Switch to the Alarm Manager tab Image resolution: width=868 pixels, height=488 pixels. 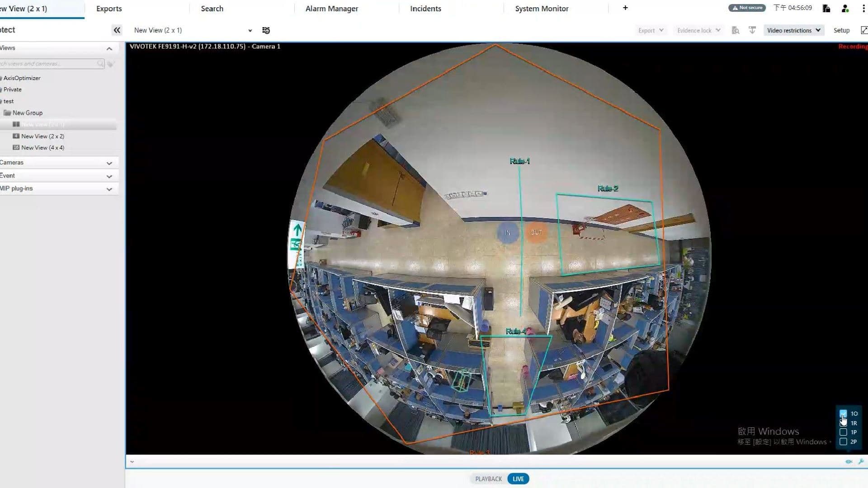[331, 8]
